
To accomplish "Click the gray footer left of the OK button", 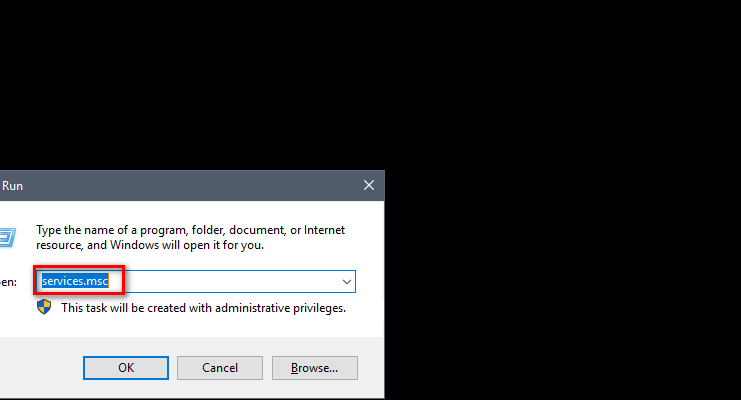I will coord(40,368).
